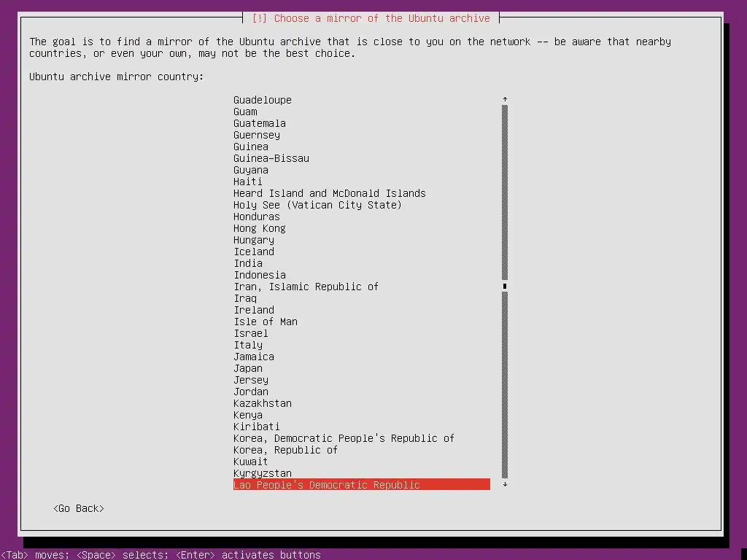Click the scrollbar up arrow
The image size is (747, 560).
click(x=505, y=99)
